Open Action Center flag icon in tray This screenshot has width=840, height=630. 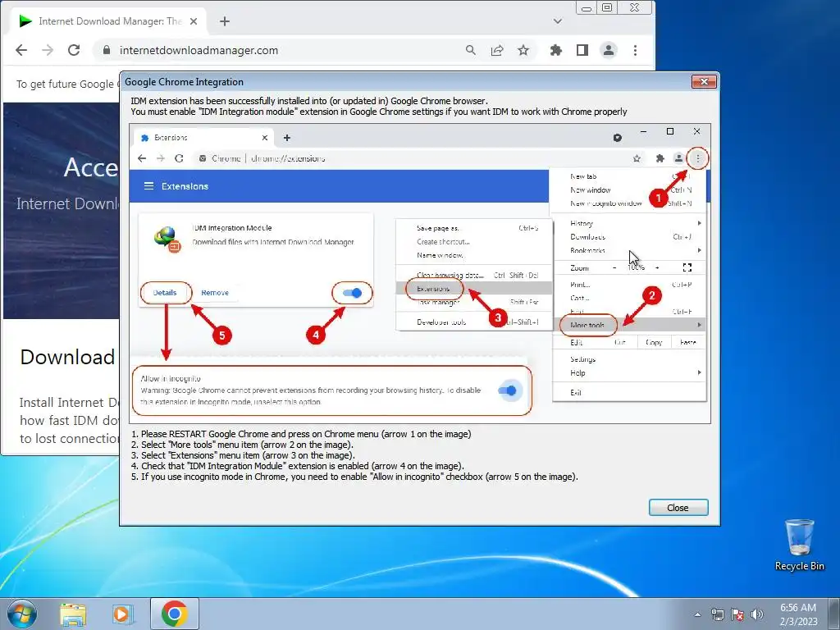click(737, 614)
